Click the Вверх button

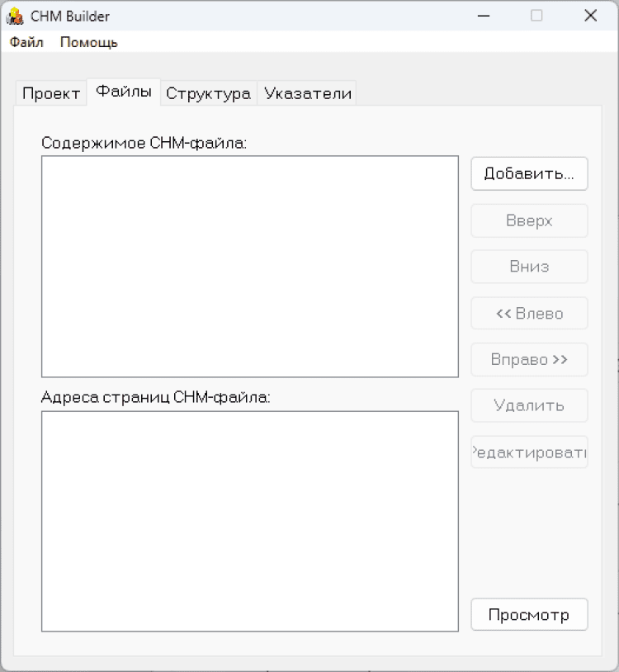[529, 220]
